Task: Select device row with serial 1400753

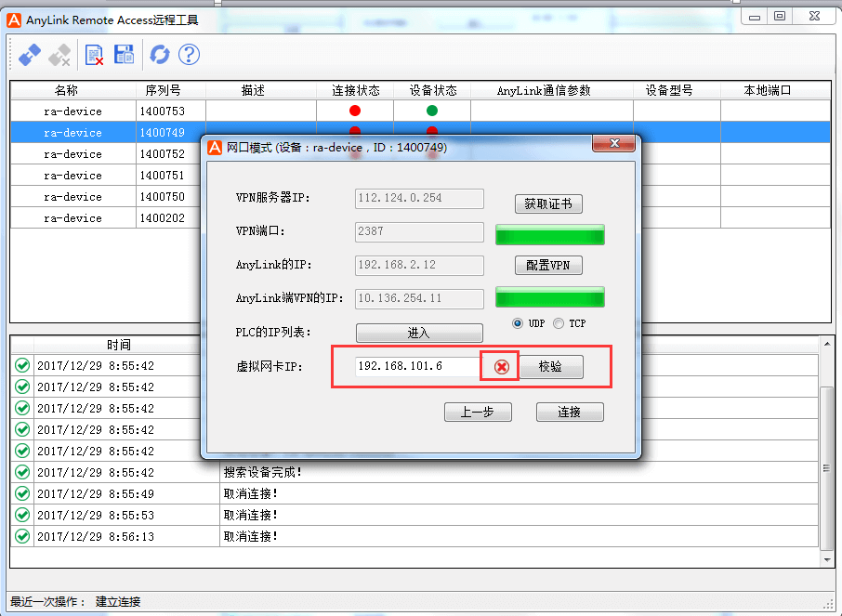Action: click(420, 111)
